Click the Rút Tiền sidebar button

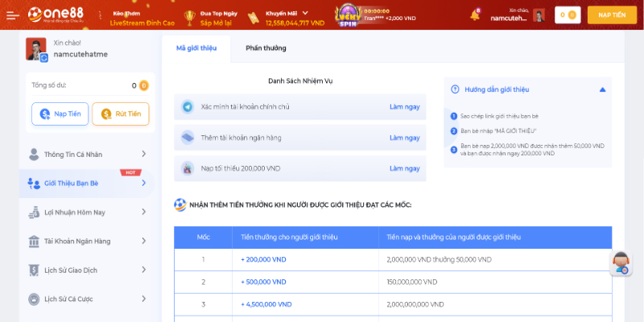(121, 114)
